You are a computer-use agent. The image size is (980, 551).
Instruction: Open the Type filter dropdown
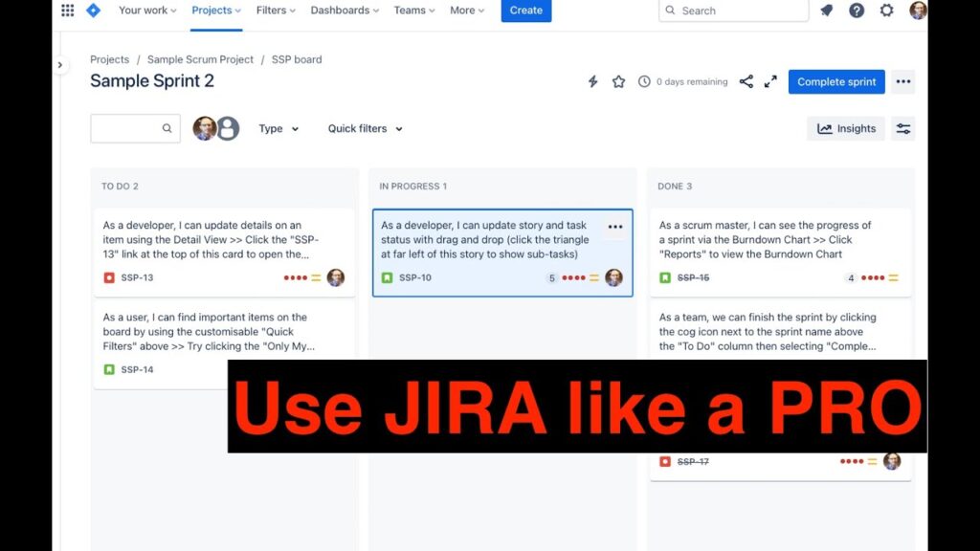tap(278, 129)
